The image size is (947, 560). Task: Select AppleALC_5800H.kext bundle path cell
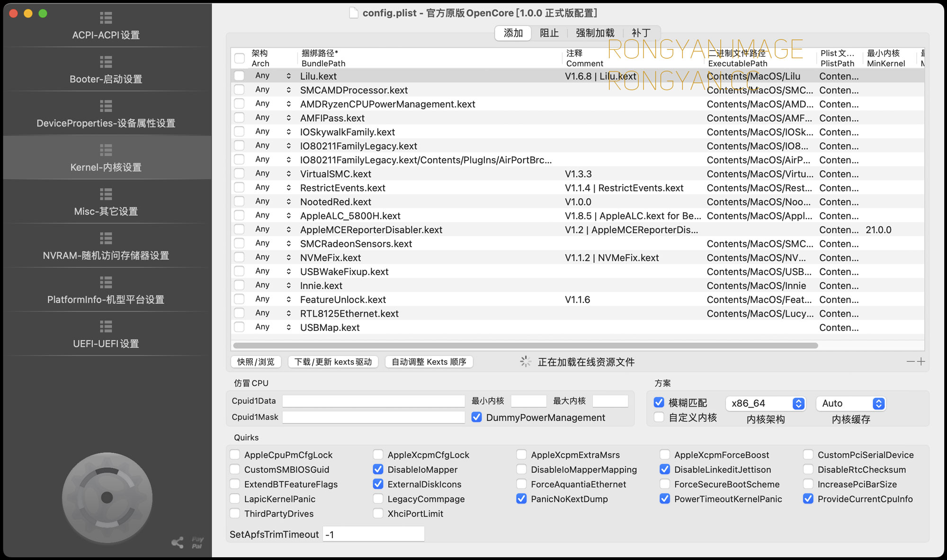tap(350, 216)
